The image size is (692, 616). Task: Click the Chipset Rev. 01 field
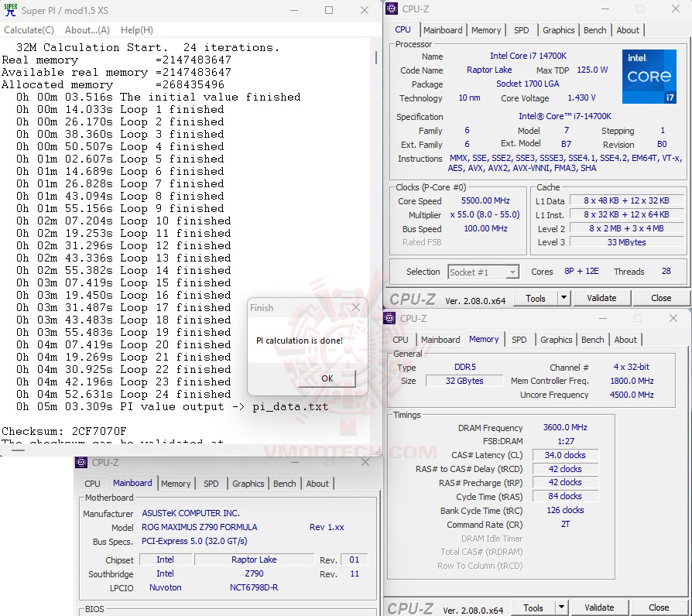355,560
